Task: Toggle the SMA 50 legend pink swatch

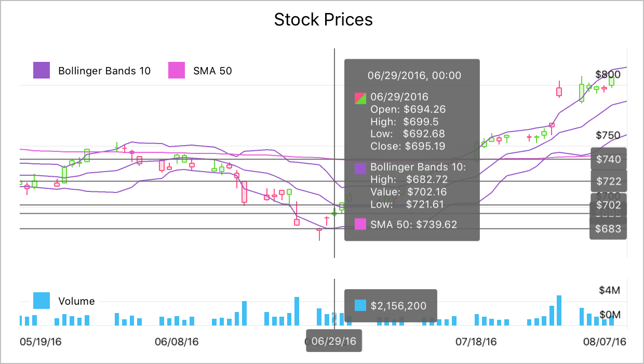Action: coord(177,71)
